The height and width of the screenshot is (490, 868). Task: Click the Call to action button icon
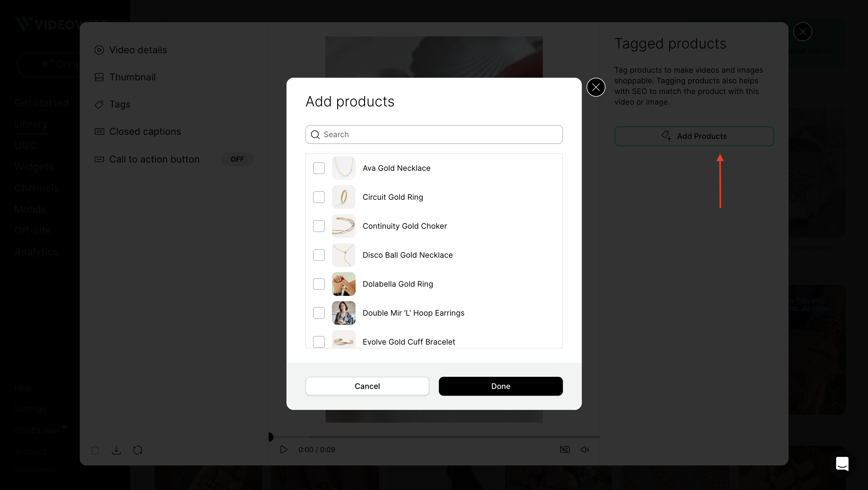[x=100, y=159]
